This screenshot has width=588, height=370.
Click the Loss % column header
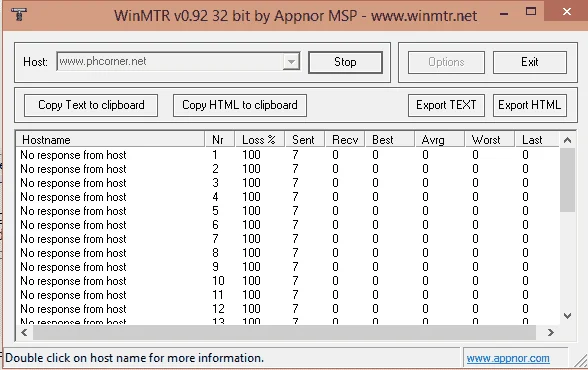[260, 140]
